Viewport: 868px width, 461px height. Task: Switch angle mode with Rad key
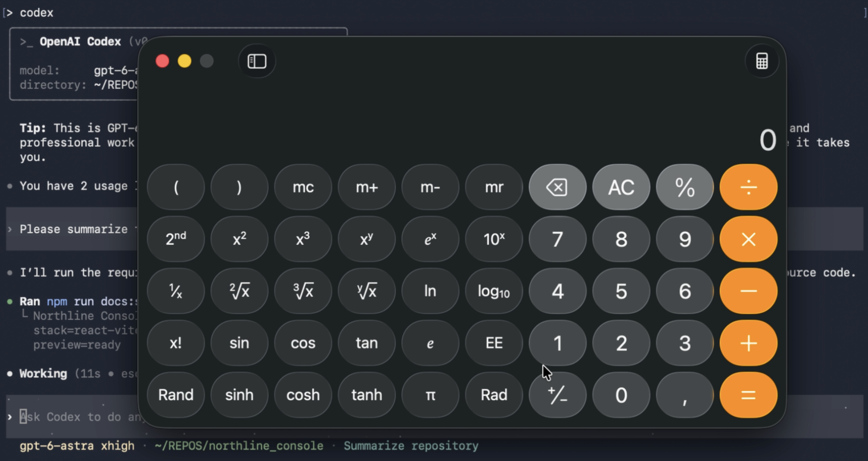coord(494,395)
